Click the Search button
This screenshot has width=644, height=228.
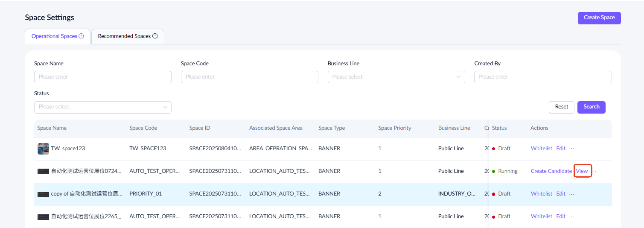591,107
